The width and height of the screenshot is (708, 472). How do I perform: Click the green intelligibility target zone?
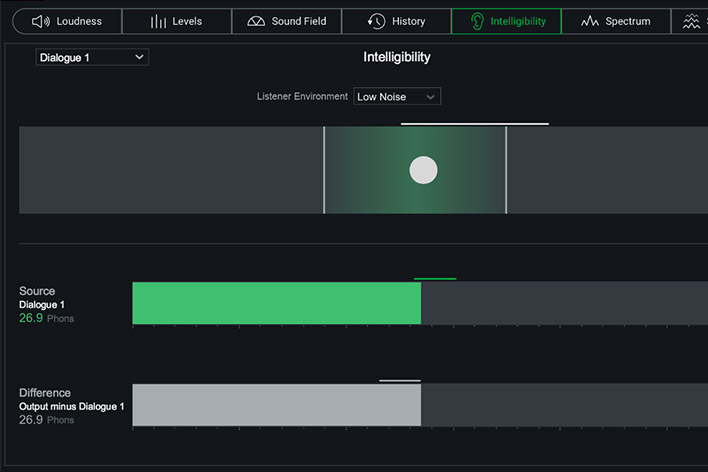click(x=415, y=170)
